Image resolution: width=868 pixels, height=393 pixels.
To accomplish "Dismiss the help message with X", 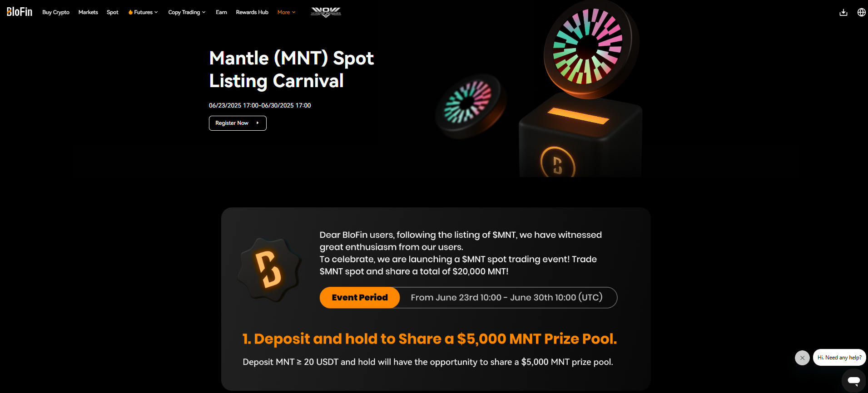I will 802,358.
